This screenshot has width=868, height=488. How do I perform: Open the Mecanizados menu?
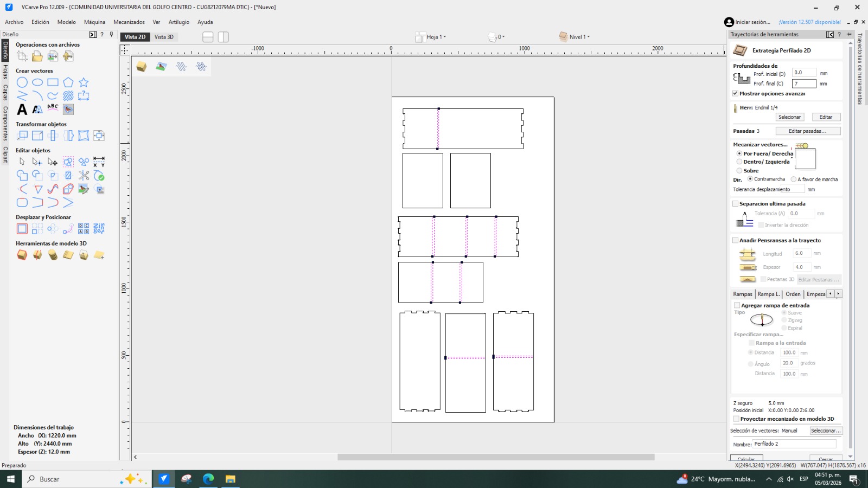[x=129, y=22]
